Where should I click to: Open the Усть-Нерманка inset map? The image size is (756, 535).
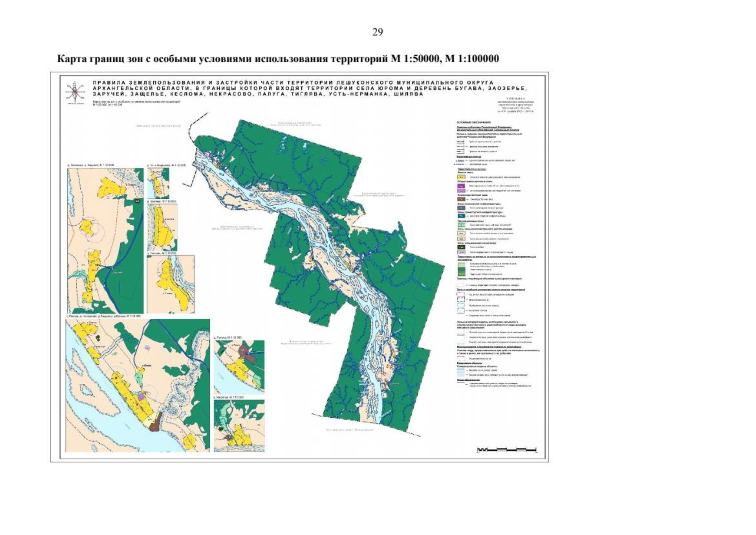point(158,183)
